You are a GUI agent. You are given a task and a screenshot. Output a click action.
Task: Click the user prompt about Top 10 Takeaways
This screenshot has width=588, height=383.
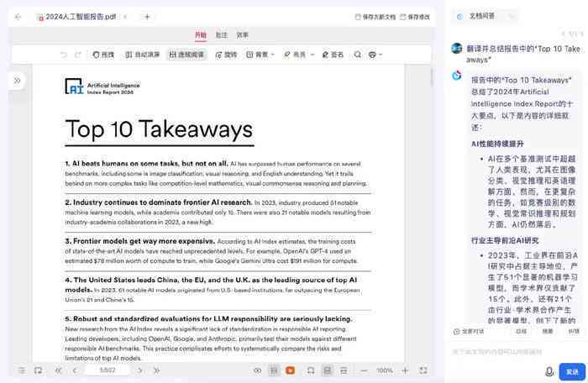tap(523, 54)
